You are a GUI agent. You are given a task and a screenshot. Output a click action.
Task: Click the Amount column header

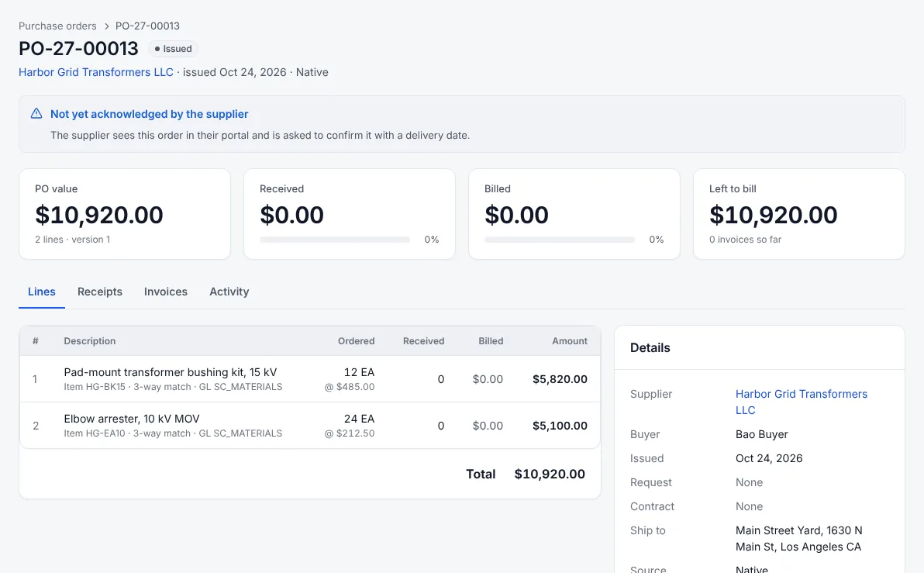point(570,340)
